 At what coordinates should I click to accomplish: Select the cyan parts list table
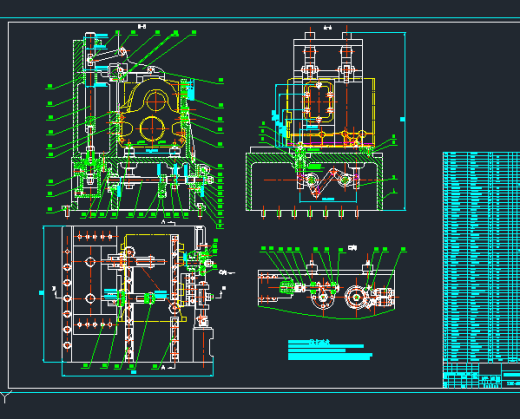[x=481, y=257]
